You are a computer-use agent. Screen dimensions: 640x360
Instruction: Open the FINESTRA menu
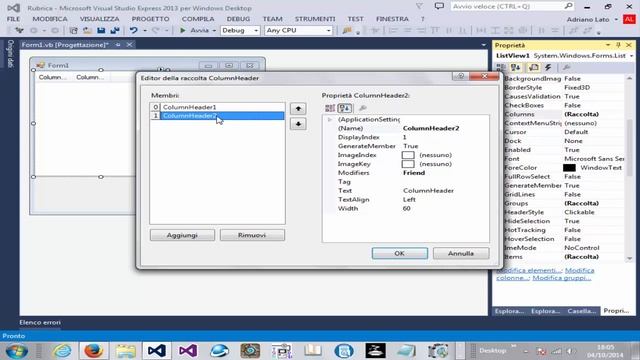coord(392,19)
